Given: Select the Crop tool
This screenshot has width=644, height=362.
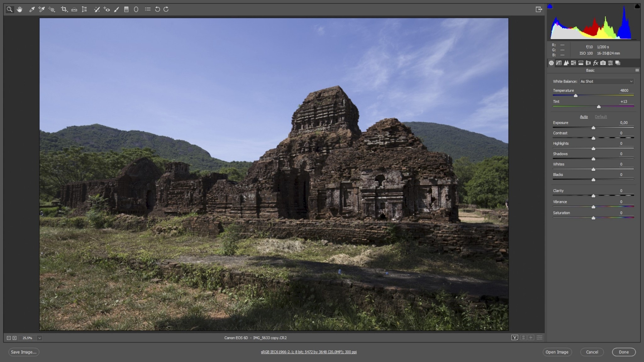Looking at the screenshot, I should pos(64,9).
